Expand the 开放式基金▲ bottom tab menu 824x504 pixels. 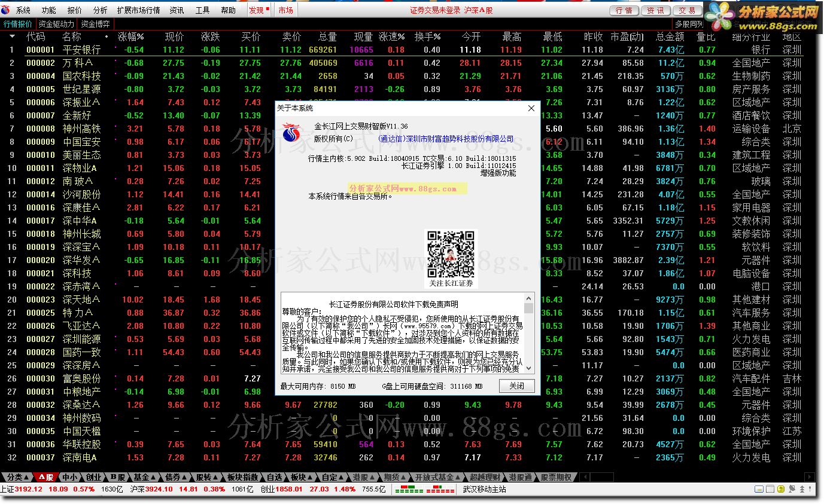(x=438, y=477)
